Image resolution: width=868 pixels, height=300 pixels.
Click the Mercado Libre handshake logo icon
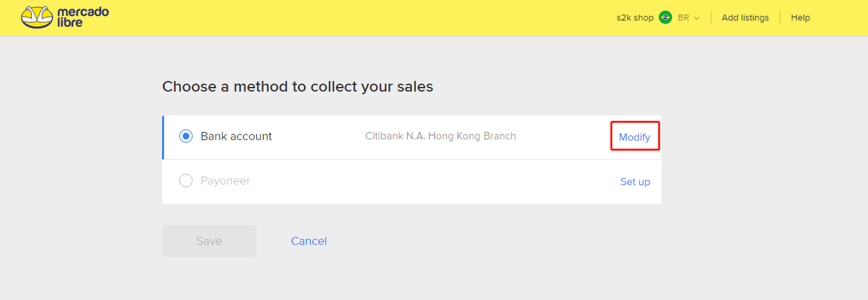(37, 17)
